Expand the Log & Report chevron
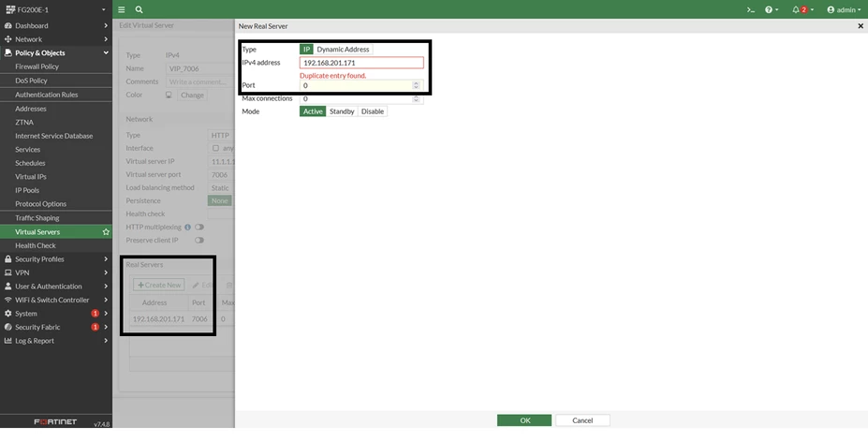 (106, 341)
